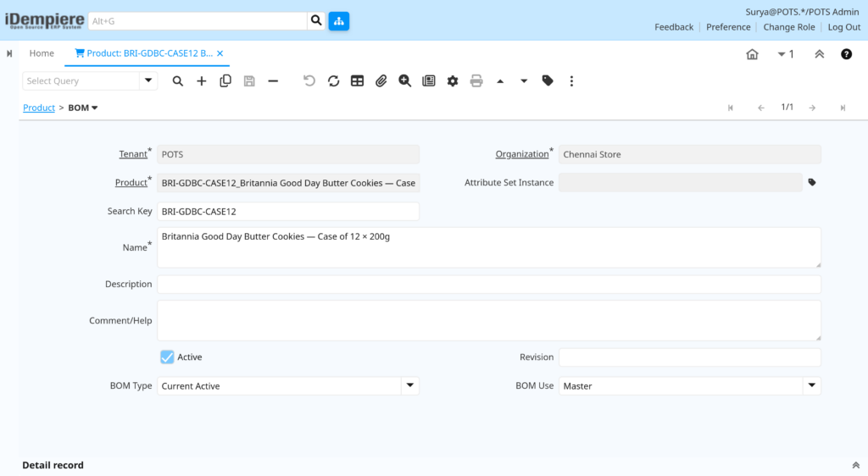Open the Attribute Set Instance tag icon
This screenshot has width=868, height=476.
(x=812, y=182)
